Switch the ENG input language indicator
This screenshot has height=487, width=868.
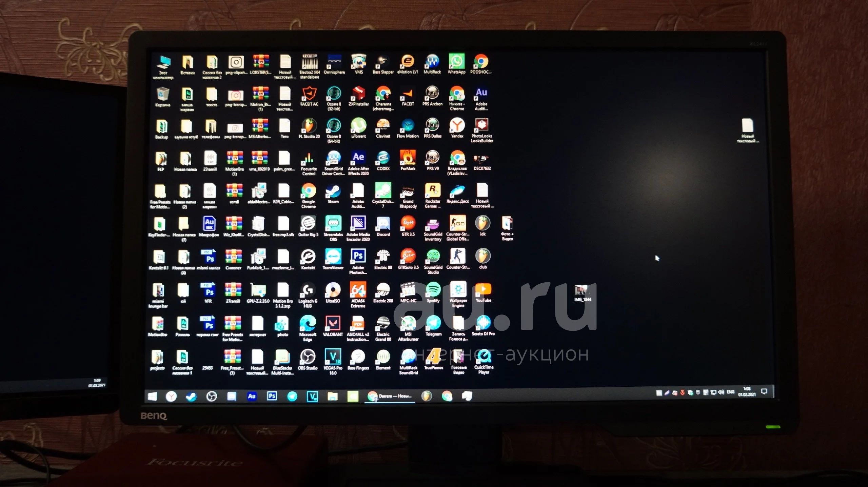pyautogui.click(x=731, y=392)
